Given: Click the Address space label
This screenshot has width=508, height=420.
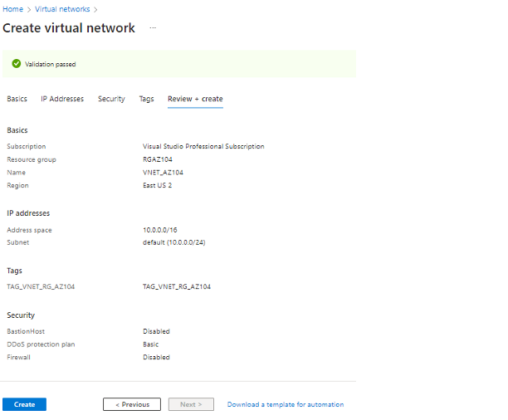Looking at the screenshot, I should pyautogui.click(x=30, y=230).
